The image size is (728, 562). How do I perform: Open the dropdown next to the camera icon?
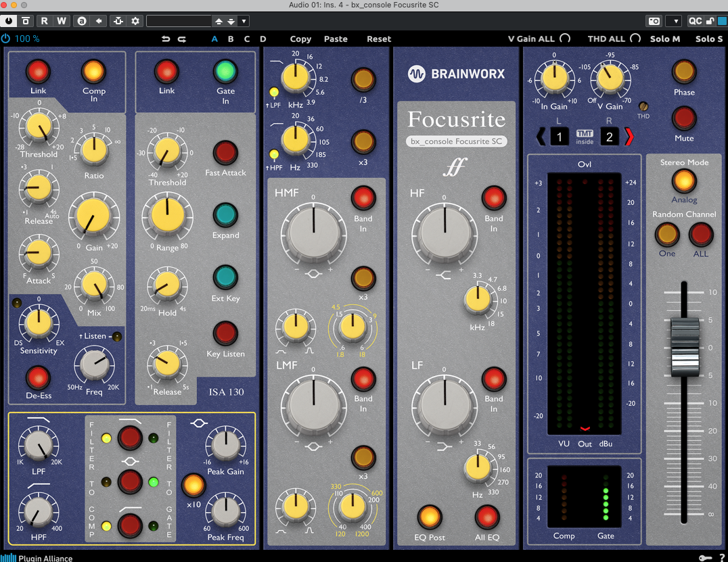(675, 21)
